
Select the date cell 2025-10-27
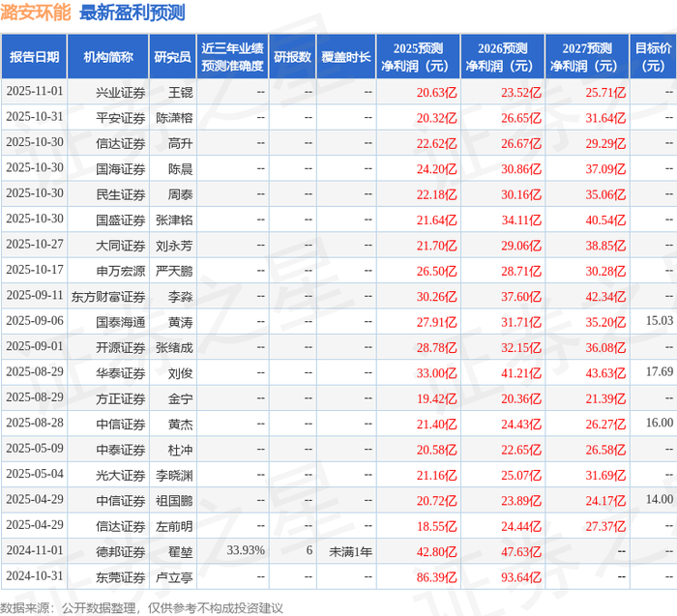pyautogui.click(x=35, y=245)
